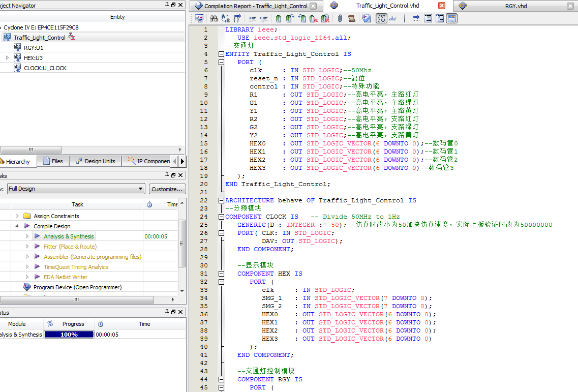Click the Program Device programmer icon
Viewport: 578px width, 392px height.
(27, 287)
